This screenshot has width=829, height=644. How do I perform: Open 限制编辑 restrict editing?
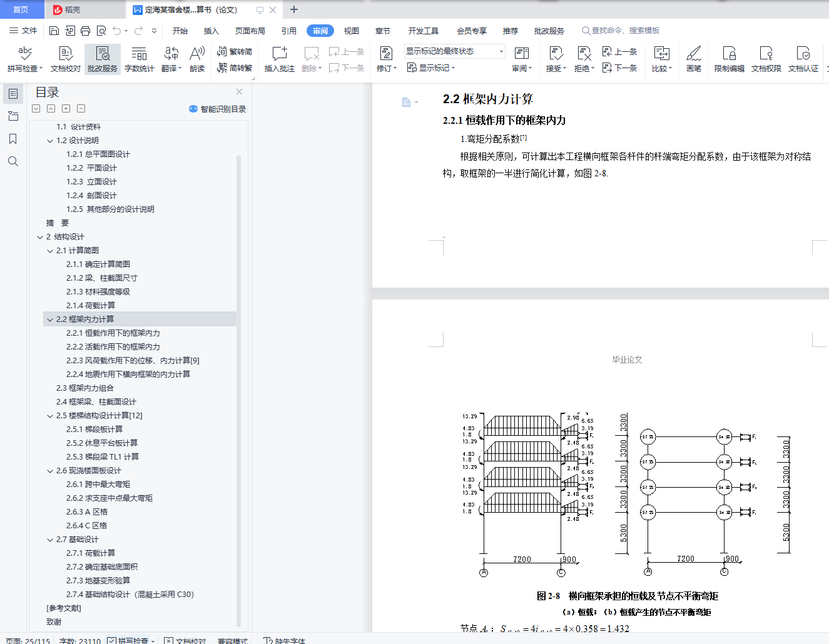click(730, 59)
